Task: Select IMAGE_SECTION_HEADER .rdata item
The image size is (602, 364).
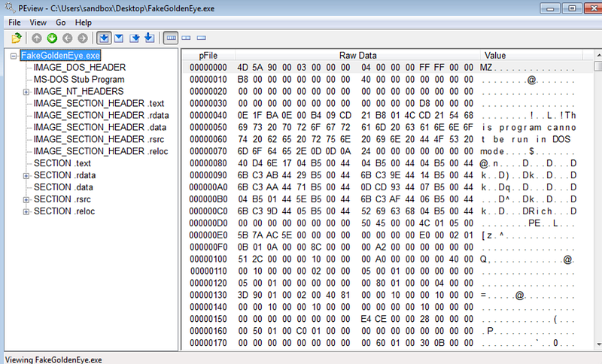Action: [101, 116]
